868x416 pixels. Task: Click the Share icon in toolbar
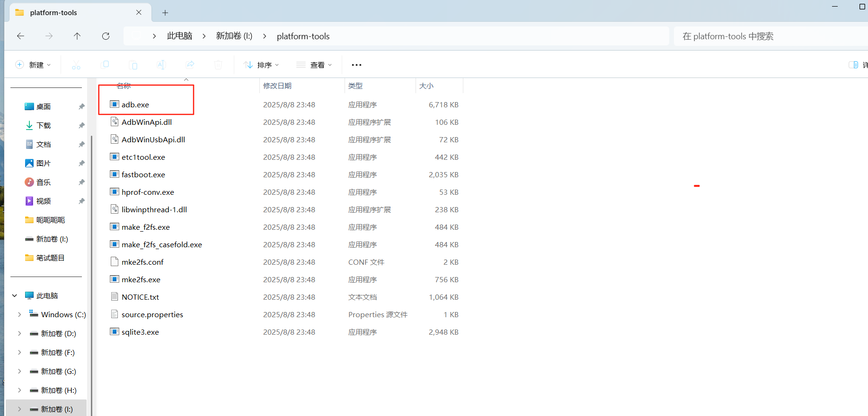(x=190, y=65)
